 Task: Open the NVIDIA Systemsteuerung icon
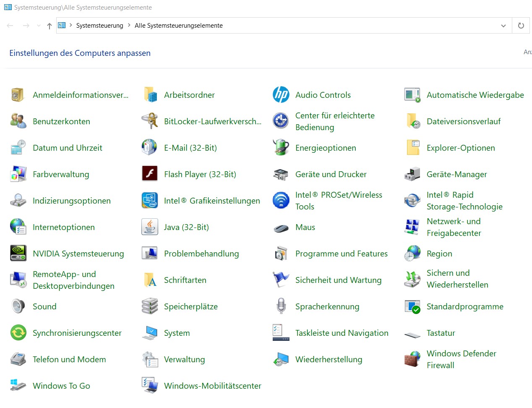click(x=18, y=254)
